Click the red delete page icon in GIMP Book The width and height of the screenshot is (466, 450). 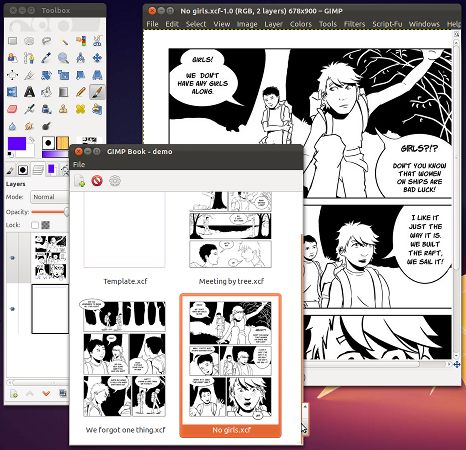(97, 181)
